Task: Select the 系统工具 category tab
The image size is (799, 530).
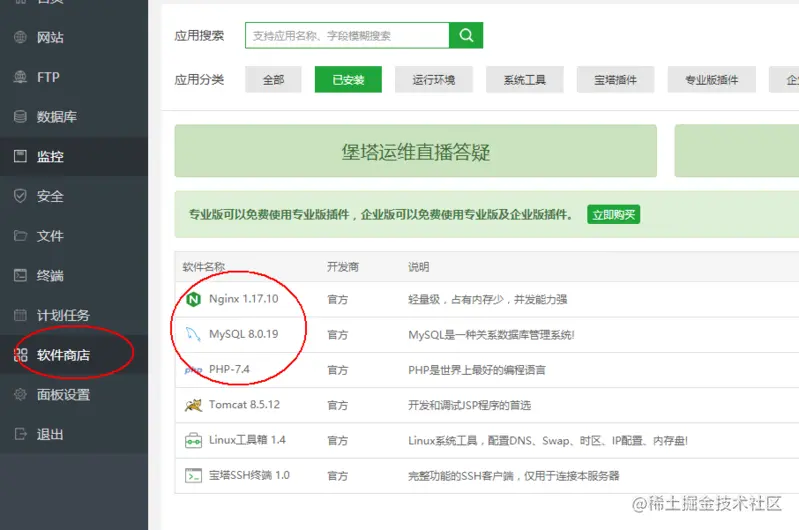Action: pos(524,80)
